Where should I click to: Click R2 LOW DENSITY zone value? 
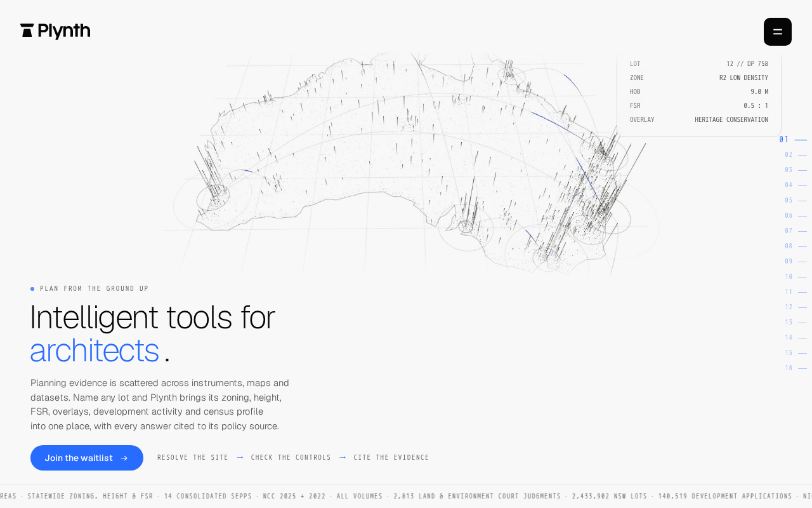[743, 78]
